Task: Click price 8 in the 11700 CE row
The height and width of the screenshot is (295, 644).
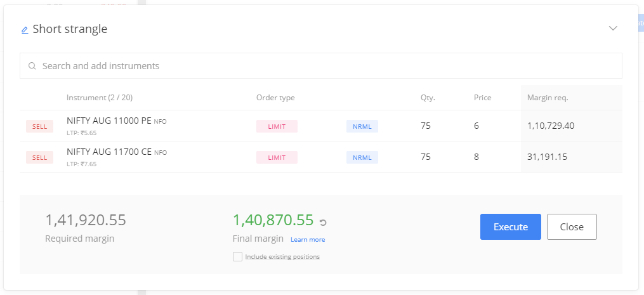Action: (476, 157)
